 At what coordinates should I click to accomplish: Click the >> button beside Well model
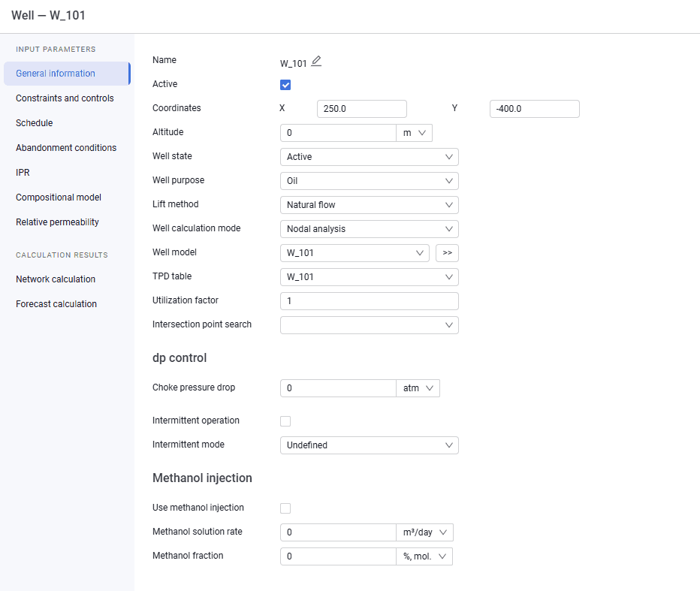click(447, 253)
